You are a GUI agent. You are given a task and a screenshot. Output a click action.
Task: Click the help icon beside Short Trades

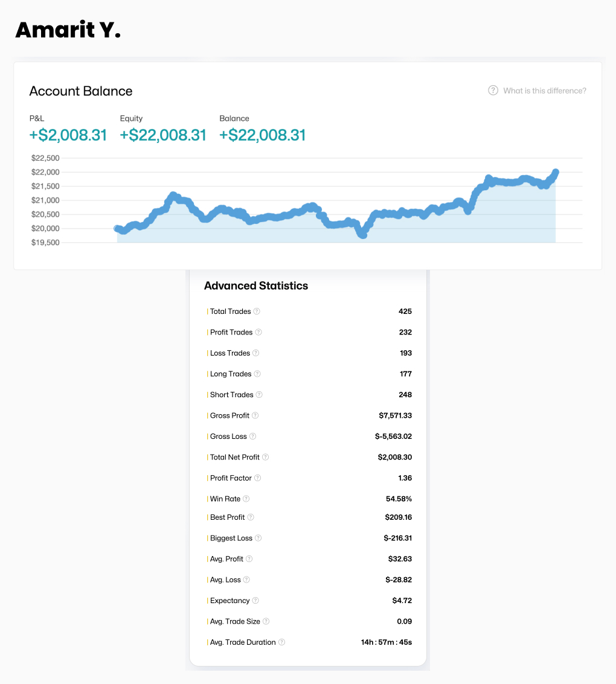[259, 395]
